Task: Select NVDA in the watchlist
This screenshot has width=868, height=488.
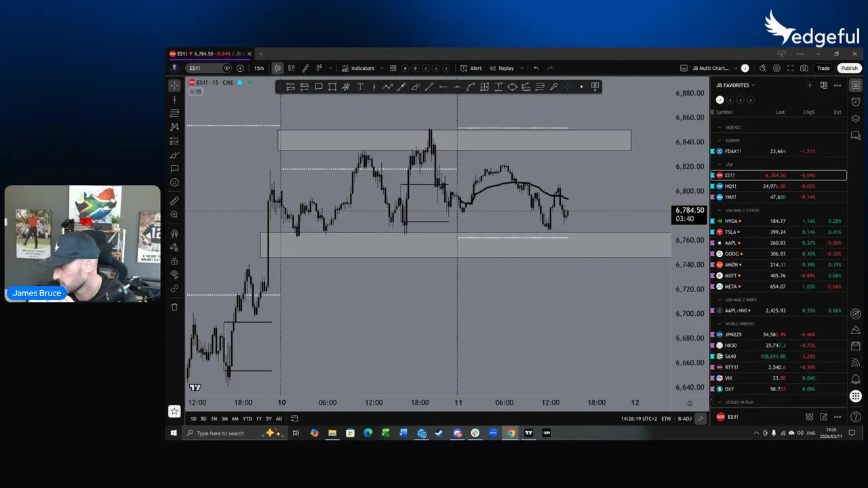Action: pyautogui.click(x=778, y=221)
